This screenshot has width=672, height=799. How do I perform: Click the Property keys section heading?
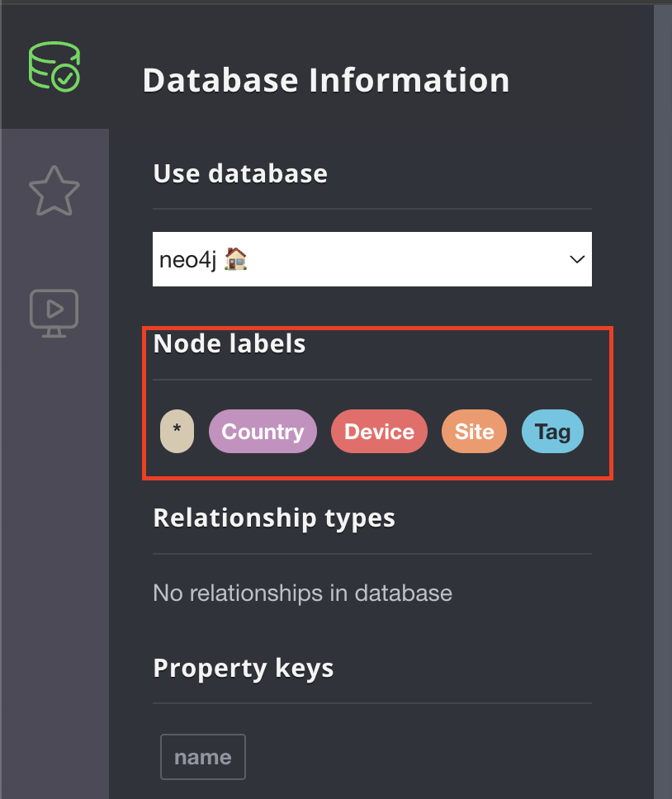[243, 669]
